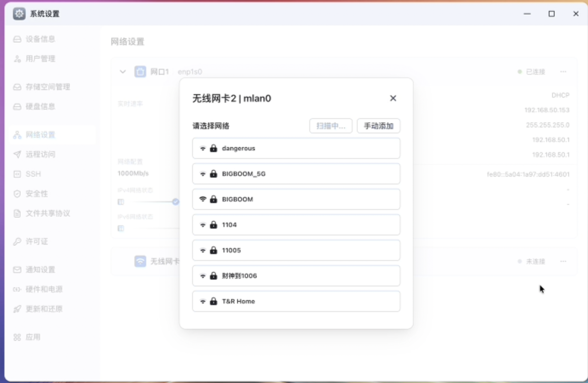
Task: Click the SSH sidebar icon
Action: pyautogui.click(x=17, y=174)
